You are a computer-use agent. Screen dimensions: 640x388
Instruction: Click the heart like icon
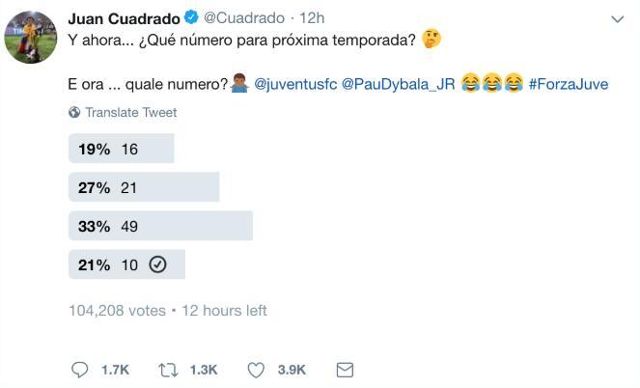coord(256,370)
